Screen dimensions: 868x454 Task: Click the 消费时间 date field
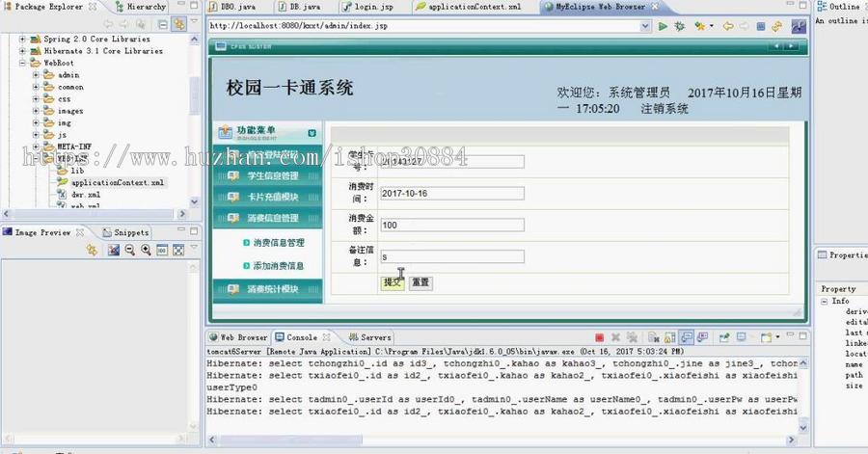coord(452,194)
